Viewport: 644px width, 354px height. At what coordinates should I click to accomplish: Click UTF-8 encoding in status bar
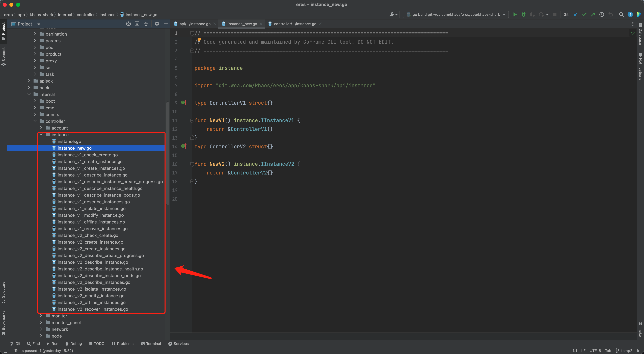(x=595, y=350)
